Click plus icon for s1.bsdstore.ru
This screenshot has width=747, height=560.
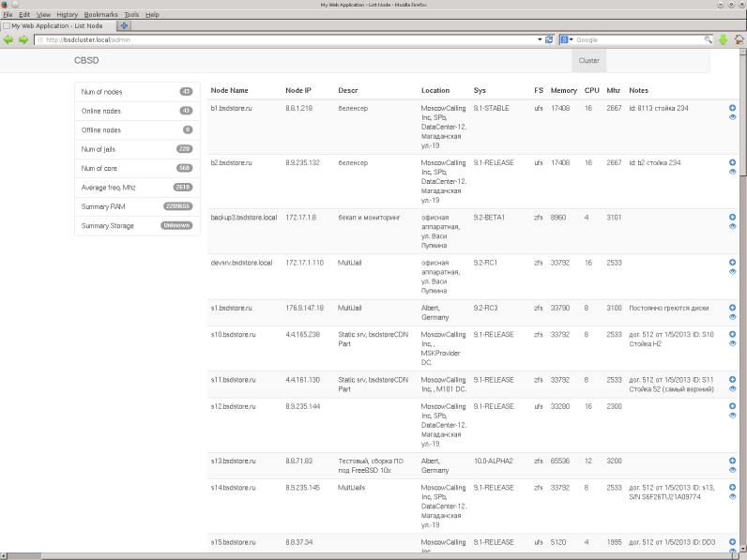pos(732,308)
